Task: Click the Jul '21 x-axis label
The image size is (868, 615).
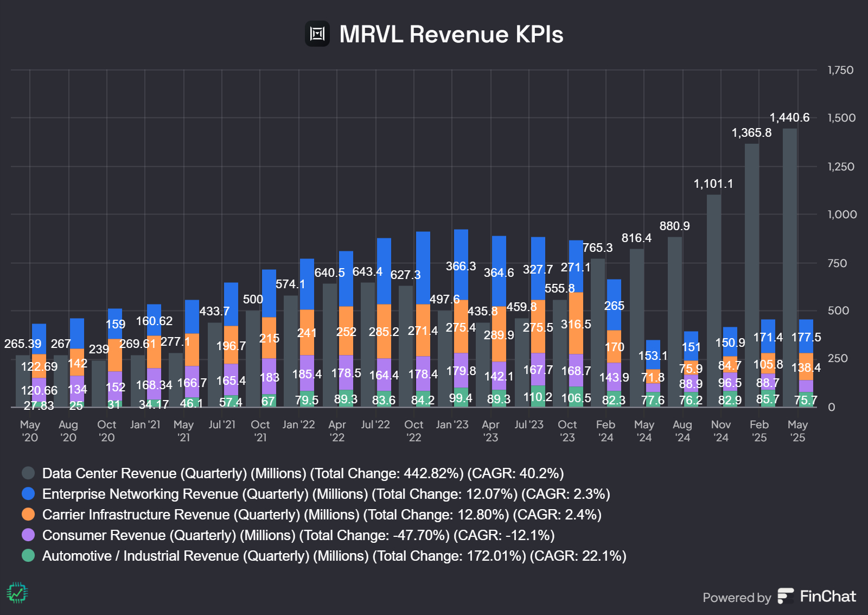Action: click(x=222, y=424)
